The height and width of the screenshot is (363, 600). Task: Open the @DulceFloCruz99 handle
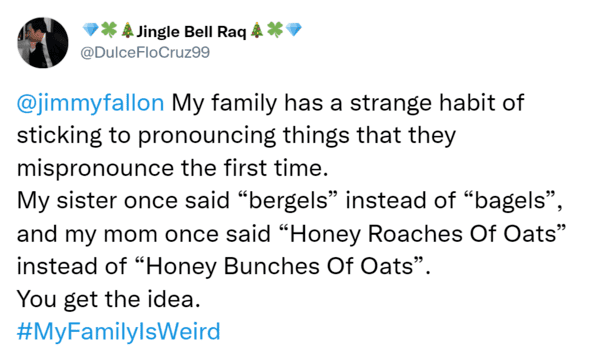[x=145, y=52]
